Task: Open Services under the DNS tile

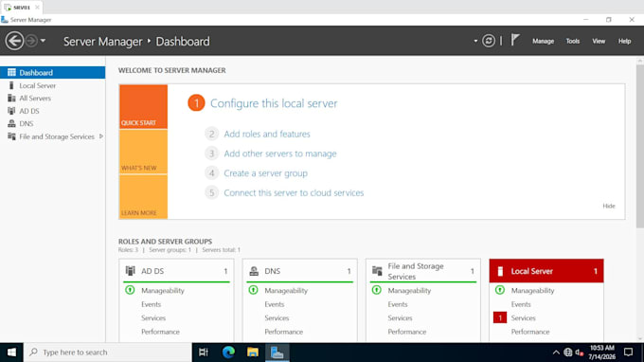Action: click(x=277, y=318)
